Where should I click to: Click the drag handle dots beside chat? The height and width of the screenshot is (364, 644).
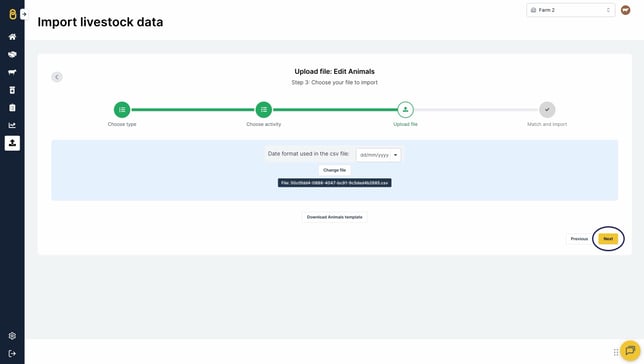coord(616,352)
